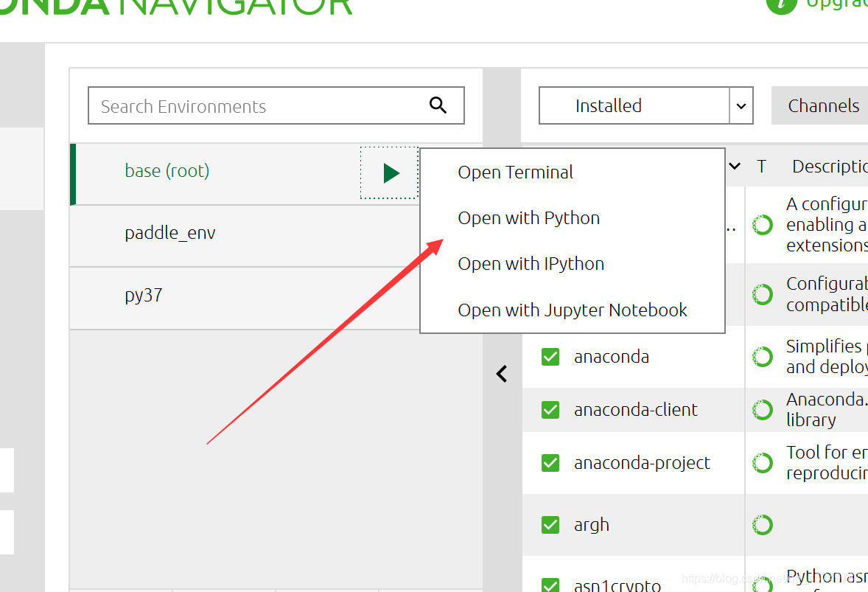Click the 'Tool for en' description of anaconda-project
This screenshot has width=868, height=592.
827,463
